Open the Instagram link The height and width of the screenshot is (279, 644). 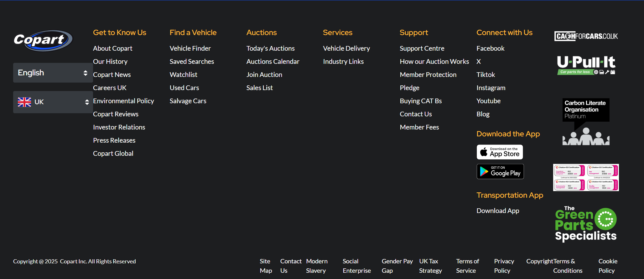(x=491, y=88)
